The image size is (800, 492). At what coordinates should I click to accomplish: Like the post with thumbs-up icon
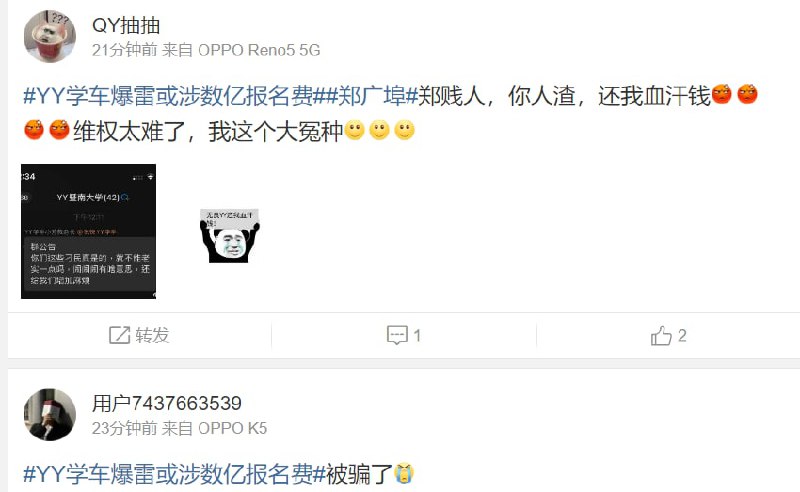661,335
